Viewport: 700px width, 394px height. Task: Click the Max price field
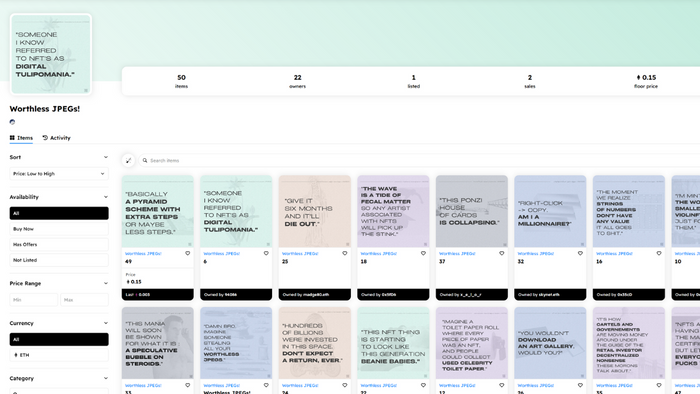click(x=84, y=300)
